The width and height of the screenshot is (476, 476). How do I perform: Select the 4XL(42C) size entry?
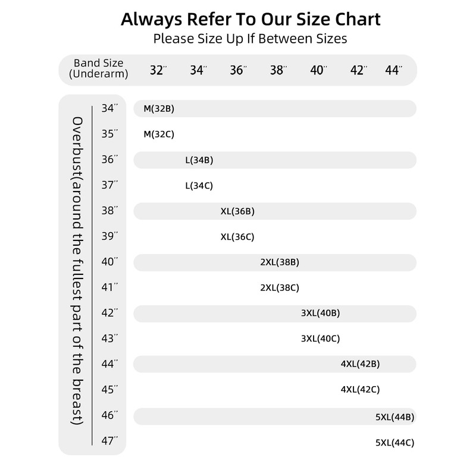tap(360, 390)
